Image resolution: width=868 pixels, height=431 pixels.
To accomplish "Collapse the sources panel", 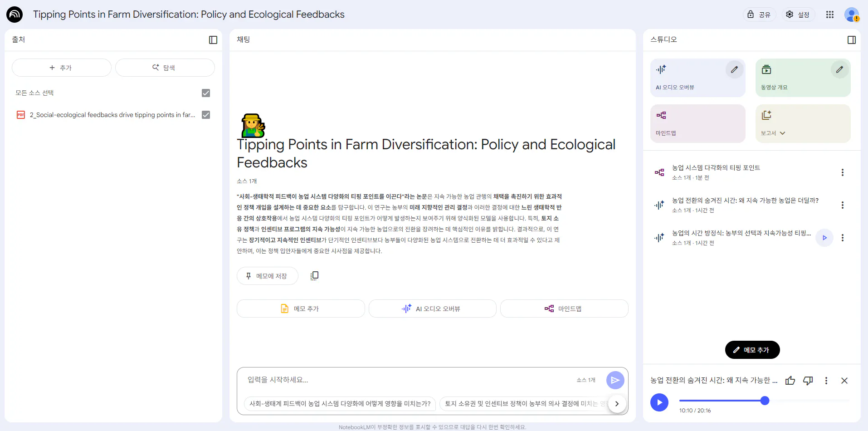I will [x=213, y=40].
